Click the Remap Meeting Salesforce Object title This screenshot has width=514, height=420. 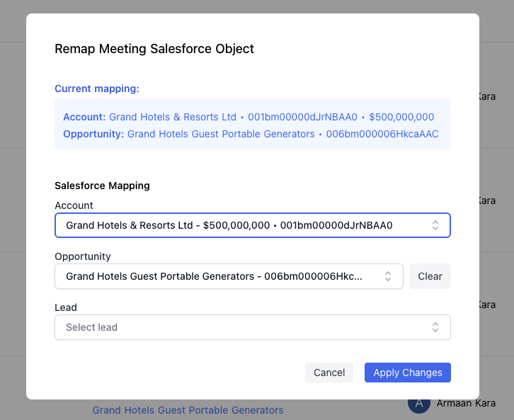pos(154,49)
